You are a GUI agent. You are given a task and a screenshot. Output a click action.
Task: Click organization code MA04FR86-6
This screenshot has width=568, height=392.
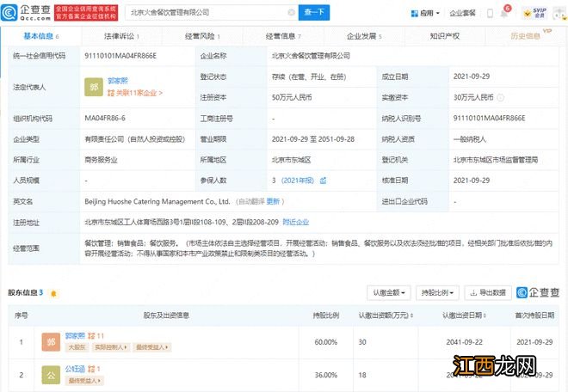pyautogui.click(x=105, y=118)
